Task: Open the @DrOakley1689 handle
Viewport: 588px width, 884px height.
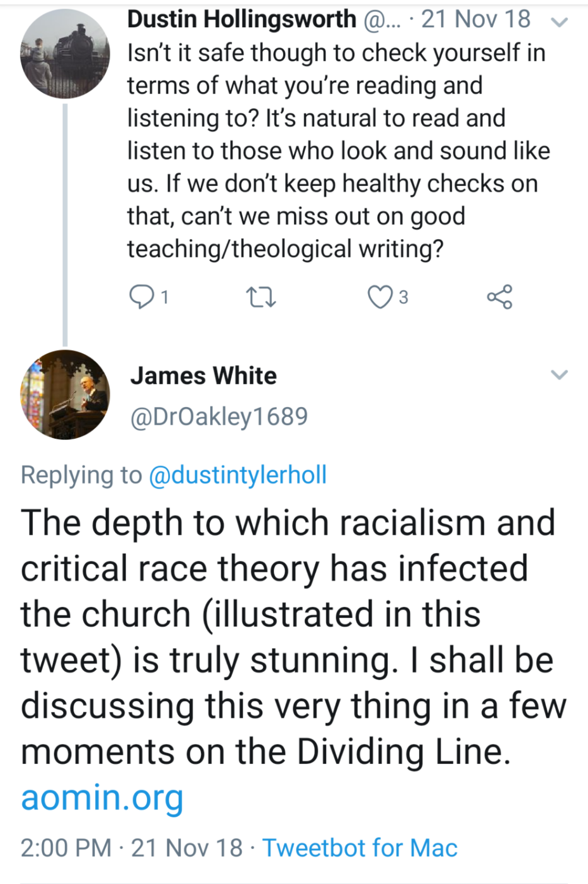Action: (x=219, y=417)
